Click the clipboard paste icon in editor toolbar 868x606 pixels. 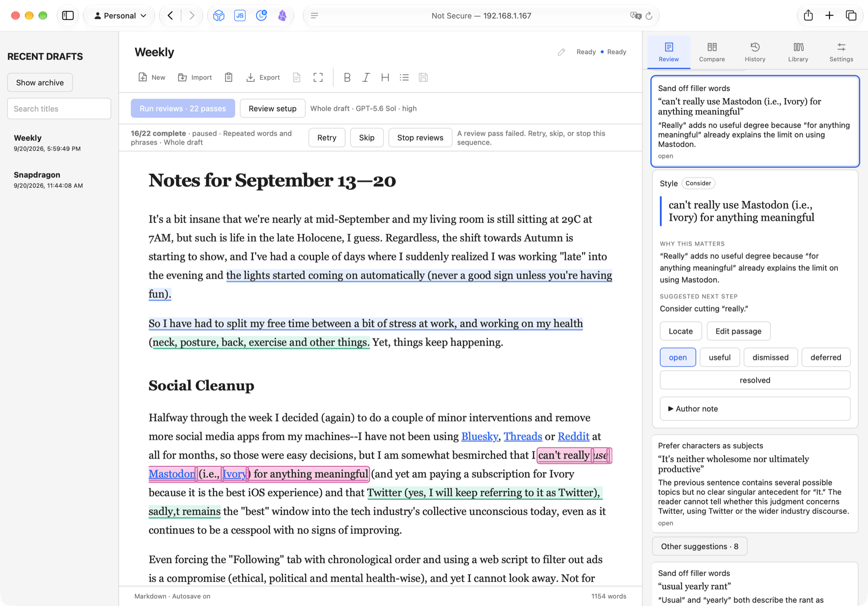[228, 77]
